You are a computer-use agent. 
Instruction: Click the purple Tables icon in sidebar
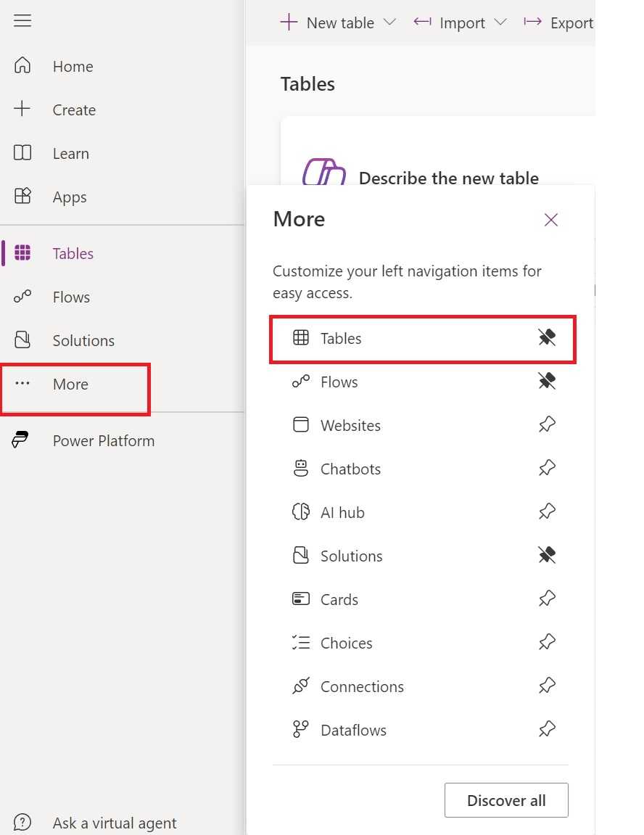(22, 252)
